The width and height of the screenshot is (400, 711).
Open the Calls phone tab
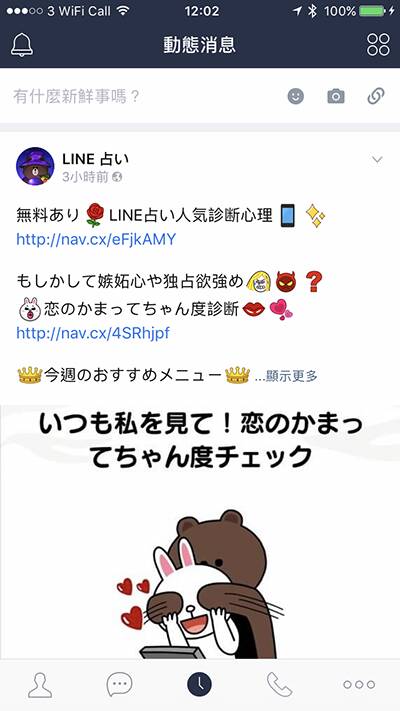(279, 684)
